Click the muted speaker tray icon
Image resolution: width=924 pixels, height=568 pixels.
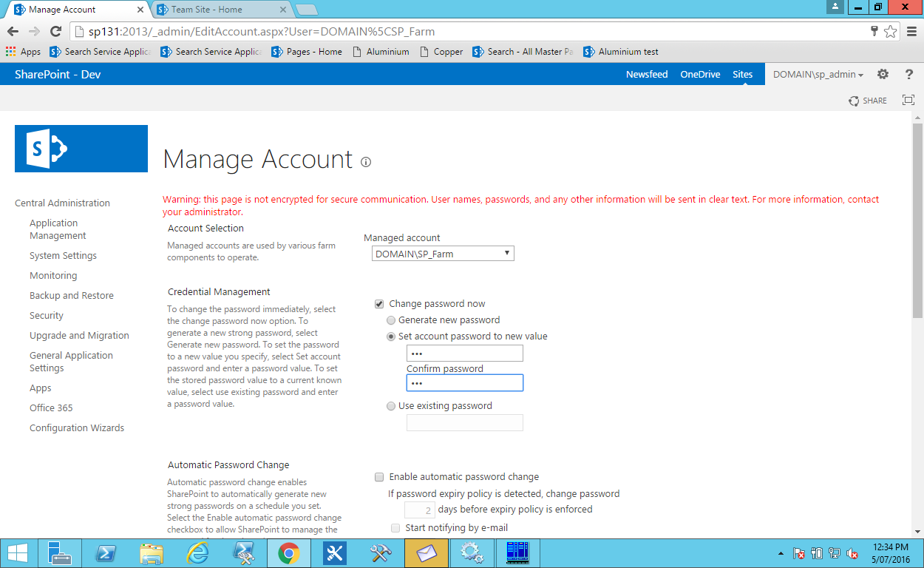852,553
